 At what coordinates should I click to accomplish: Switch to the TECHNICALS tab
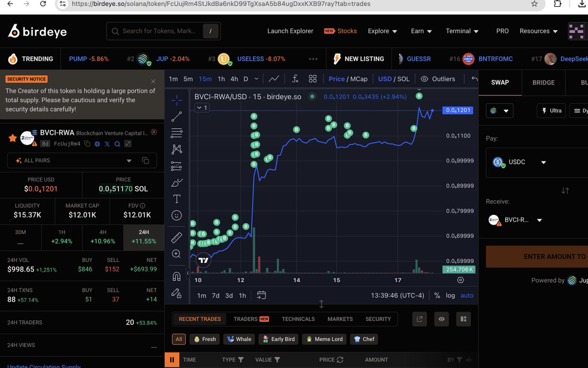tap(298, 319)
